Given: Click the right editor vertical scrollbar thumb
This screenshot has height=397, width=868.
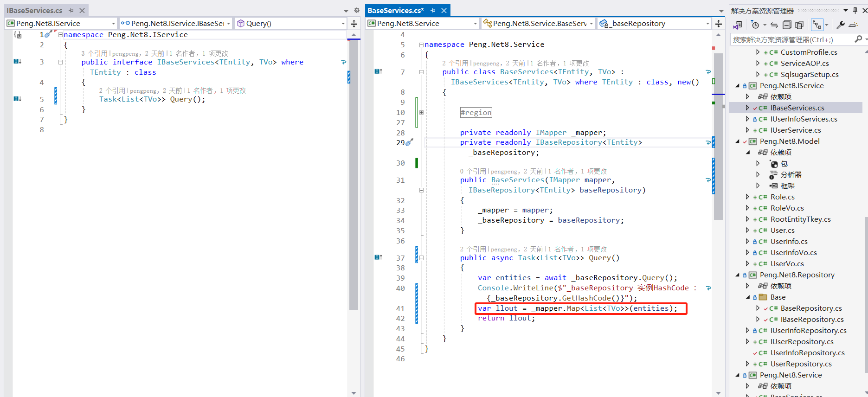Looking at the screenshot, I should point(718,136).
